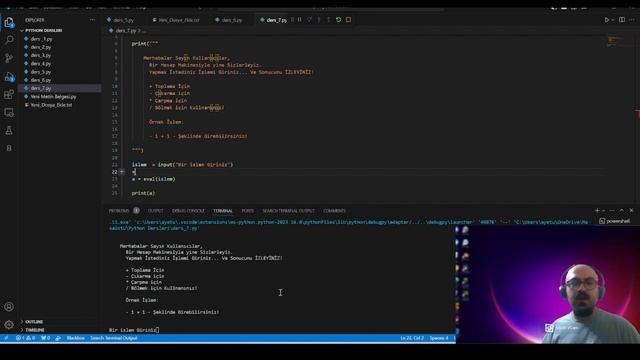Open the Accounts icon in activity bar
The height and width of the screenshot is (360, 640).
(x=9, y=307)
